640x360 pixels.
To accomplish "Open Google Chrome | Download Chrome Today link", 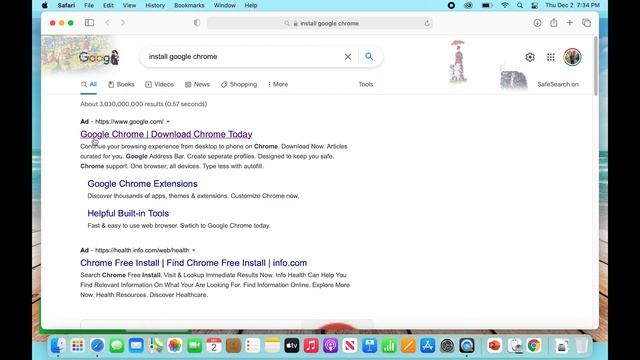I will click(x=166, y=134).
